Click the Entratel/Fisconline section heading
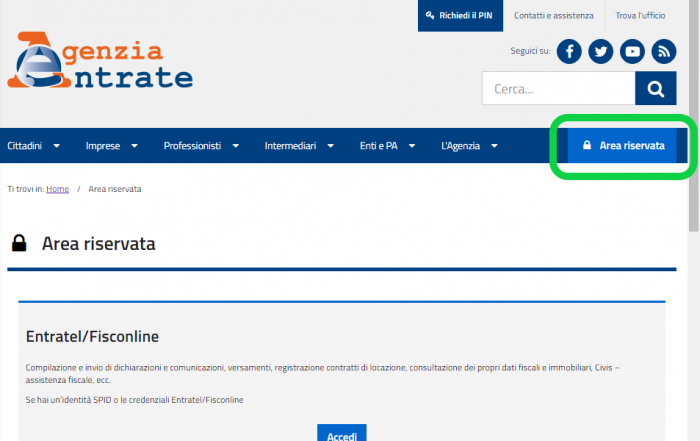Image resolution: width=700 pixels, height=441 pixels. click(92, 337)
